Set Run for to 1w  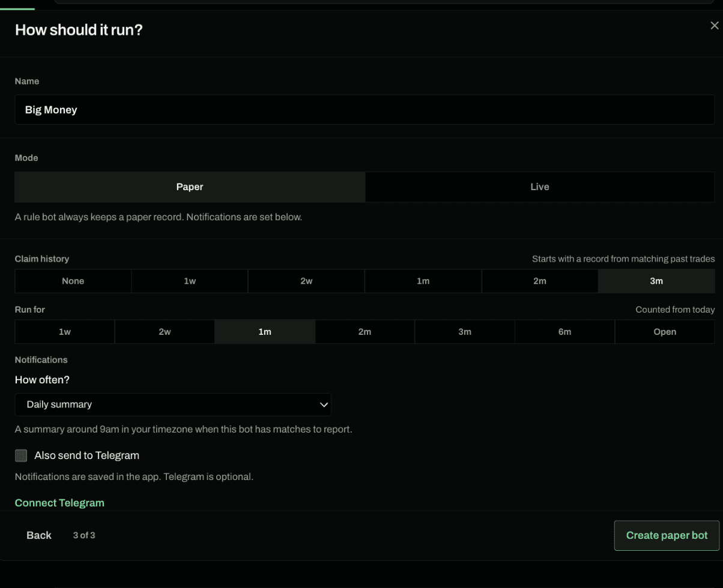[x=65, y=332]
